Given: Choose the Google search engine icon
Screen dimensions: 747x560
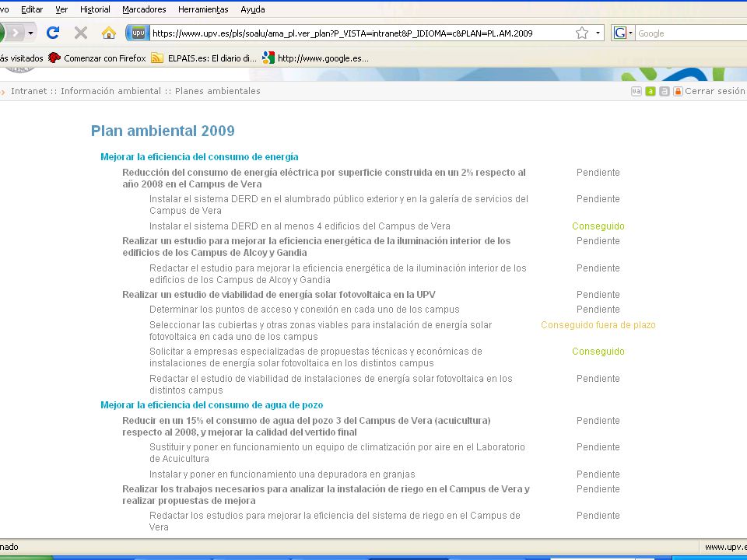Looking at the screenshot, I should click(x=620, y=33).
